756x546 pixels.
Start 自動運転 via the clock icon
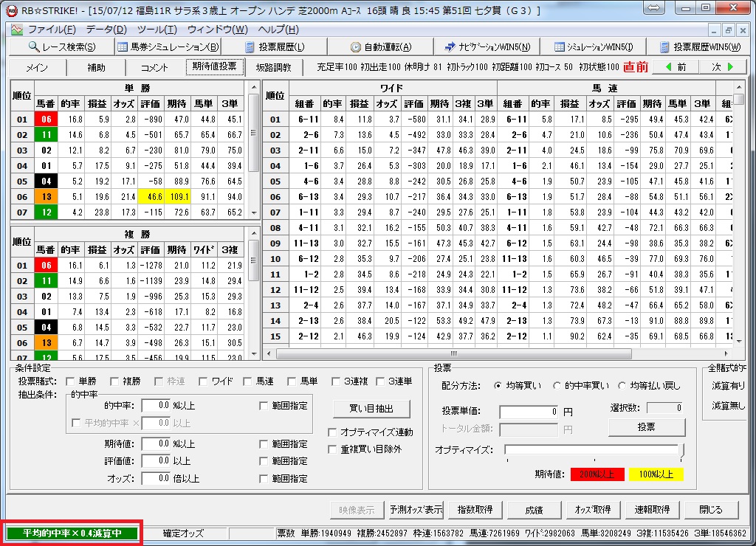[355, 47]
